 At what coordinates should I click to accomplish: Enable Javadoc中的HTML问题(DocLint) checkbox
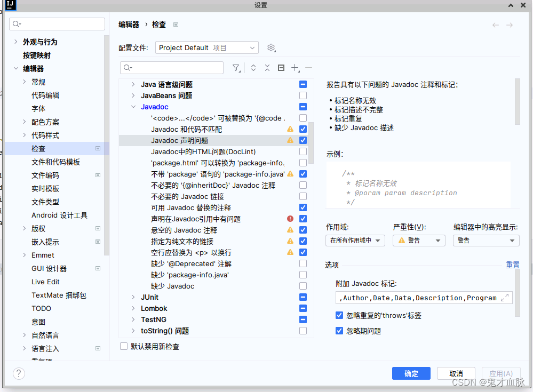pyautogui.click(x=303, y=151)
